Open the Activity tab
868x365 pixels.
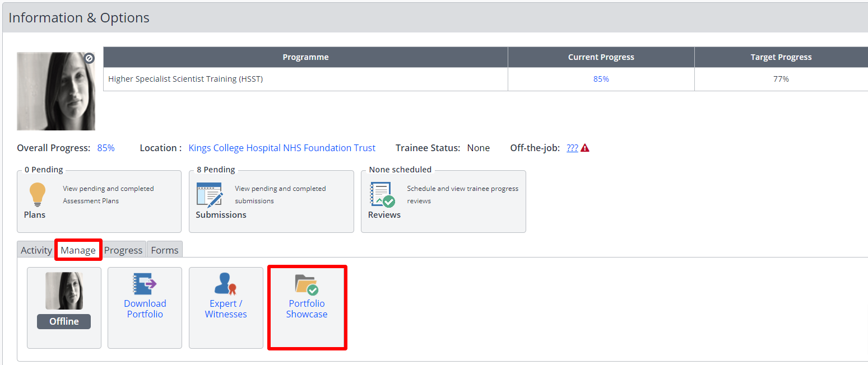pyautogui.click(x=36, y=250)
